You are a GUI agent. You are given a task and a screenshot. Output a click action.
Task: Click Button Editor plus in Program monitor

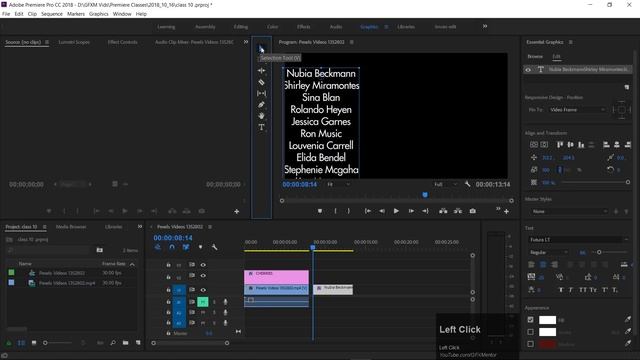tap(507, 211)
